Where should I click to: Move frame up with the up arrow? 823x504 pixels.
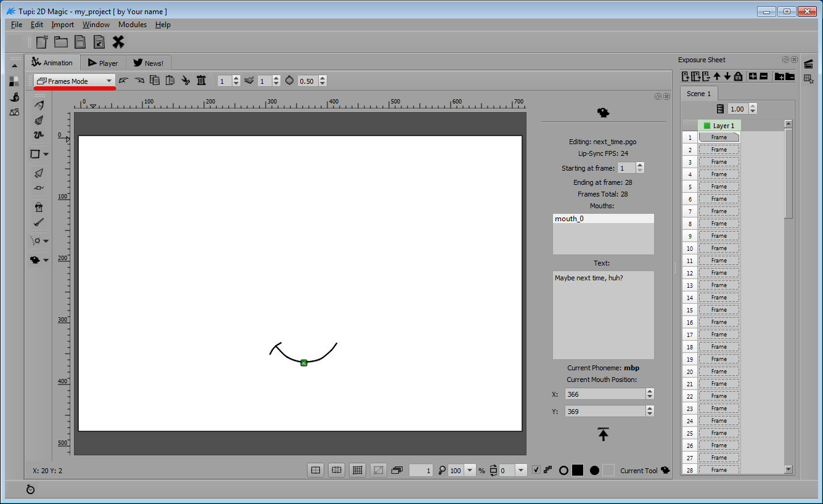tap(716, 76)
